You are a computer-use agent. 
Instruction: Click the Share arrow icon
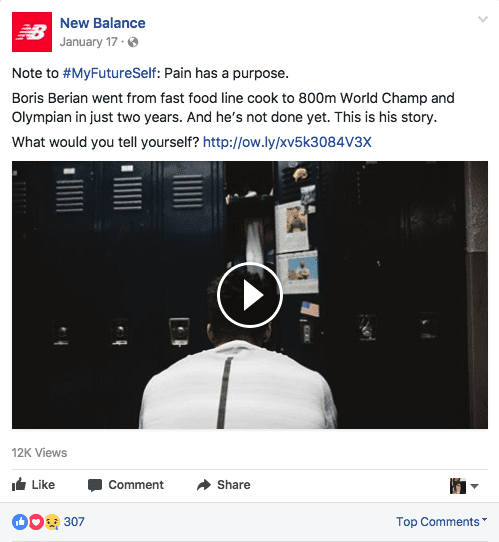(204, 485)
